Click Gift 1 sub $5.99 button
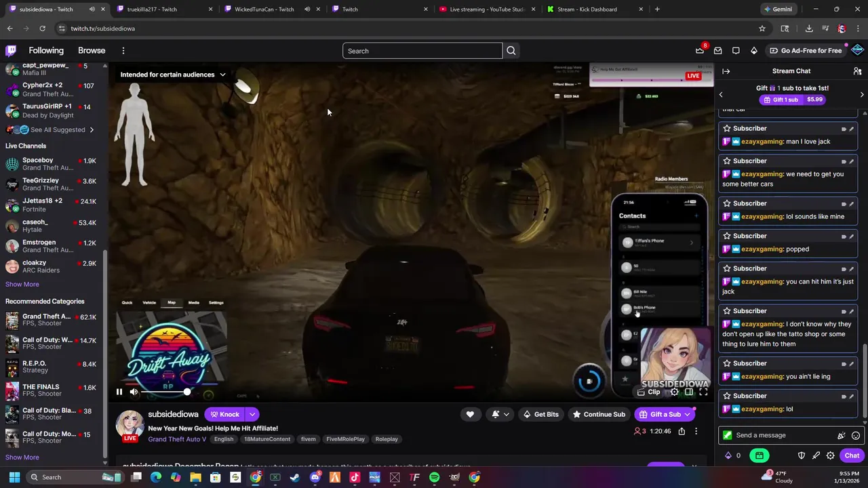 (x=791, y=100)
